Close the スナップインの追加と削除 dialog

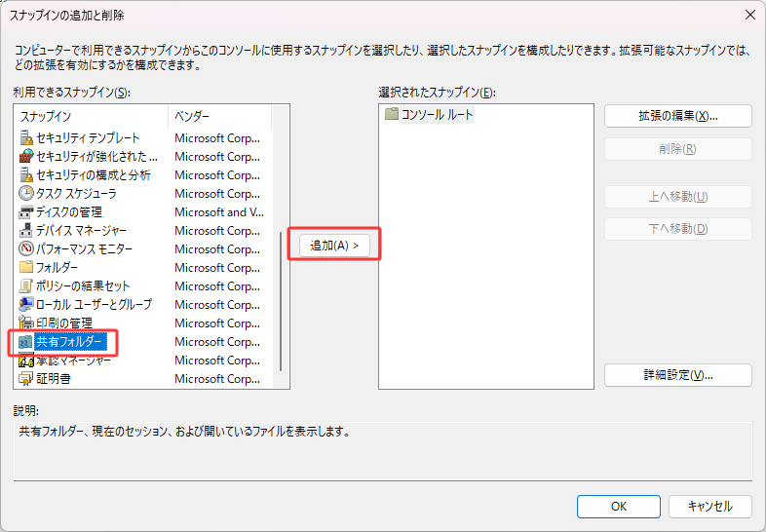[x=750, y=16]
